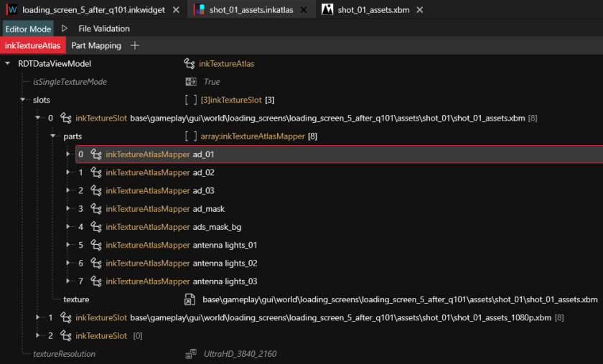Collapse the slots node

pyautogui.click(x=23, y=99)
